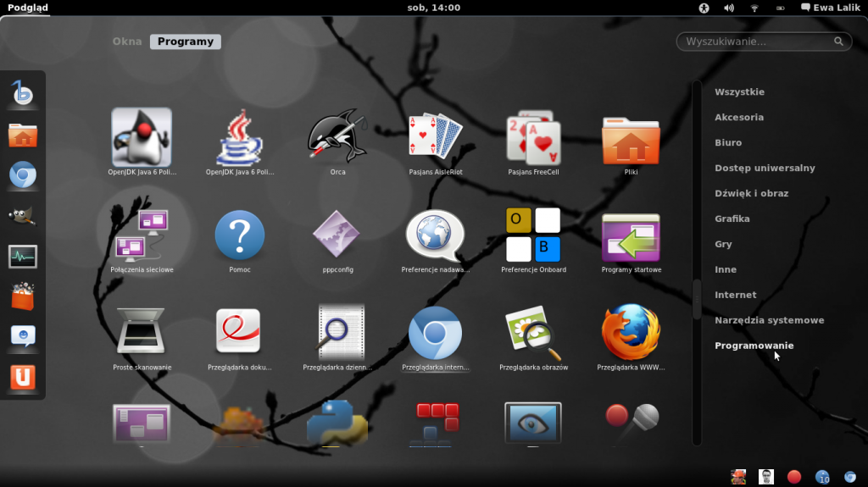Filter by Gry category
Screen dimensions: 868x487
point(723,244)
